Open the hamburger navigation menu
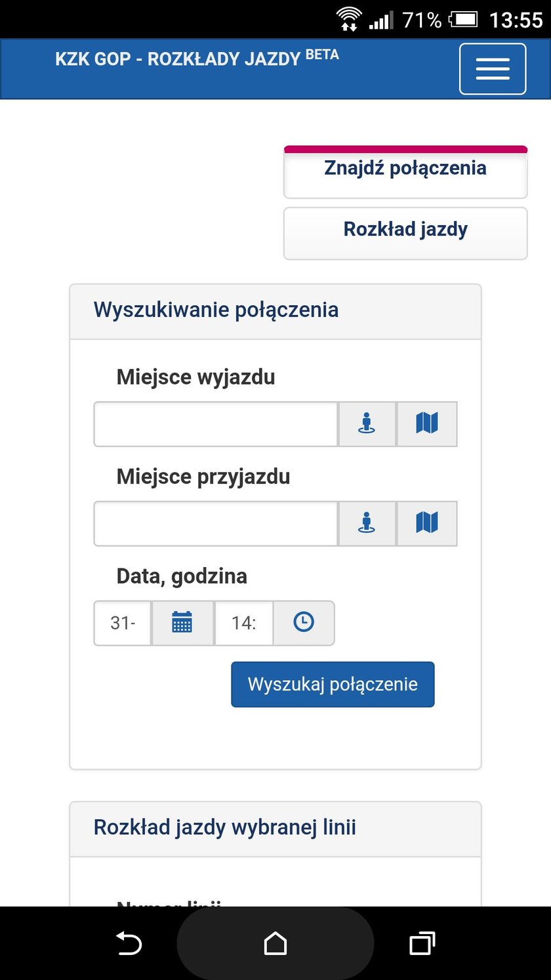This screenshot has height=980, width=551. pyautogui.click(x=493, y=69)
